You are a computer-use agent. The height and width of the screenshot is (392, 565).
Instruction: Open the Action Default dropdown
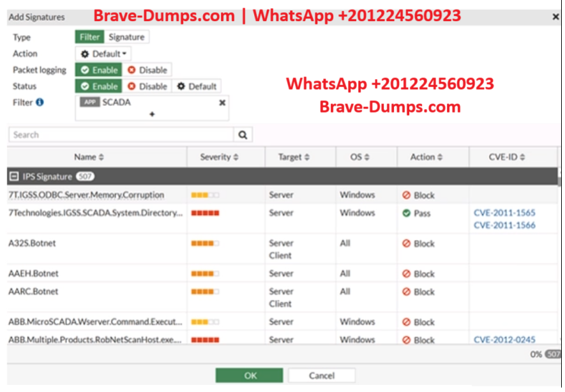tap(103, 54)
